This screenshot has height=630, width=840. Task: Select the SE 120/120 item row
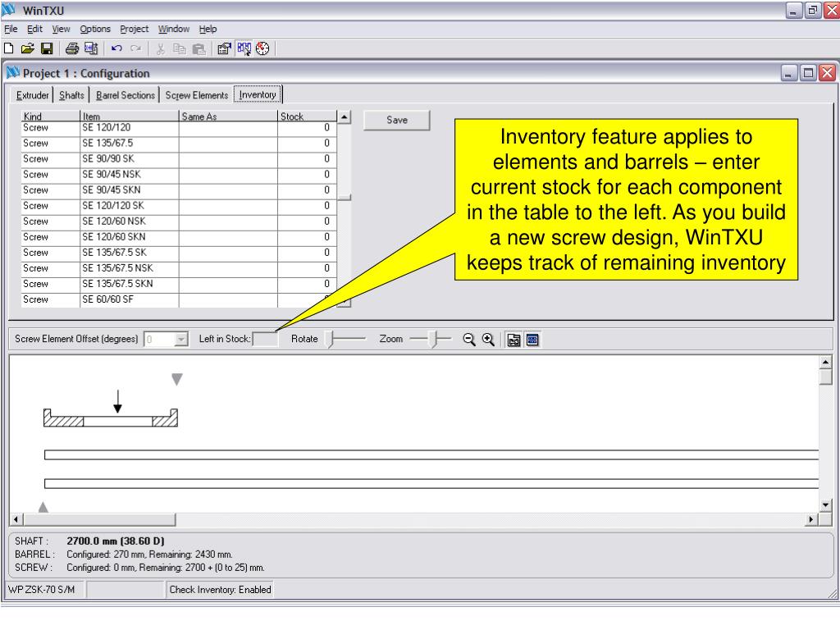[x=179, y=127]
